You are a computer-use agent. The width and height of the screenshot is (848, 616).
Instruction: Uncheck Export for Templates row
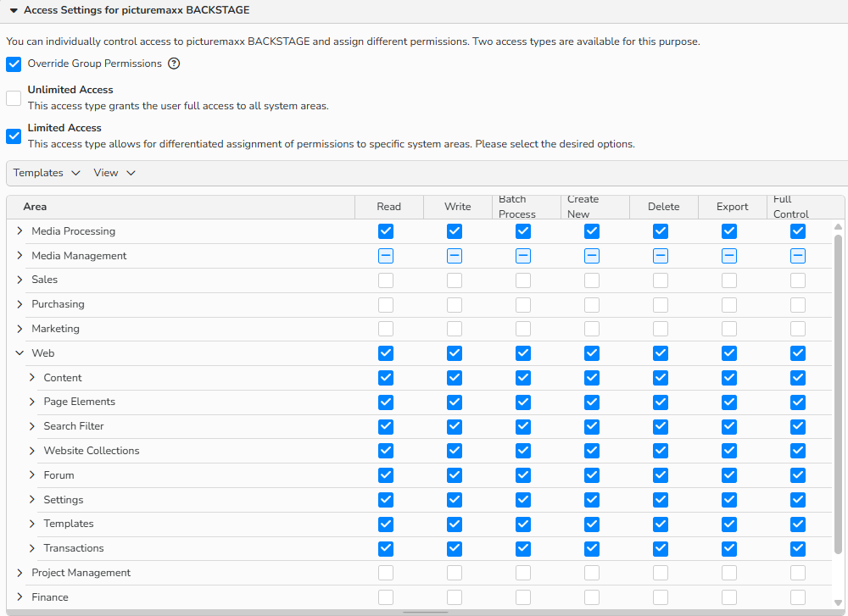(729, 524)
